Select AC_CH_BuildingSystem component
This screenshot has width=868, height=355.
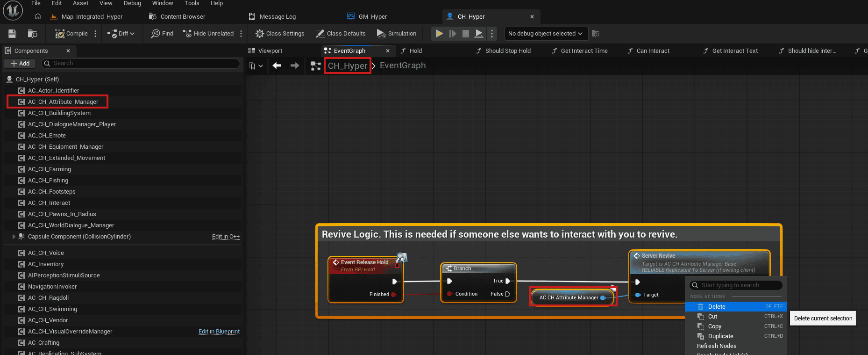tap(59, 113)
